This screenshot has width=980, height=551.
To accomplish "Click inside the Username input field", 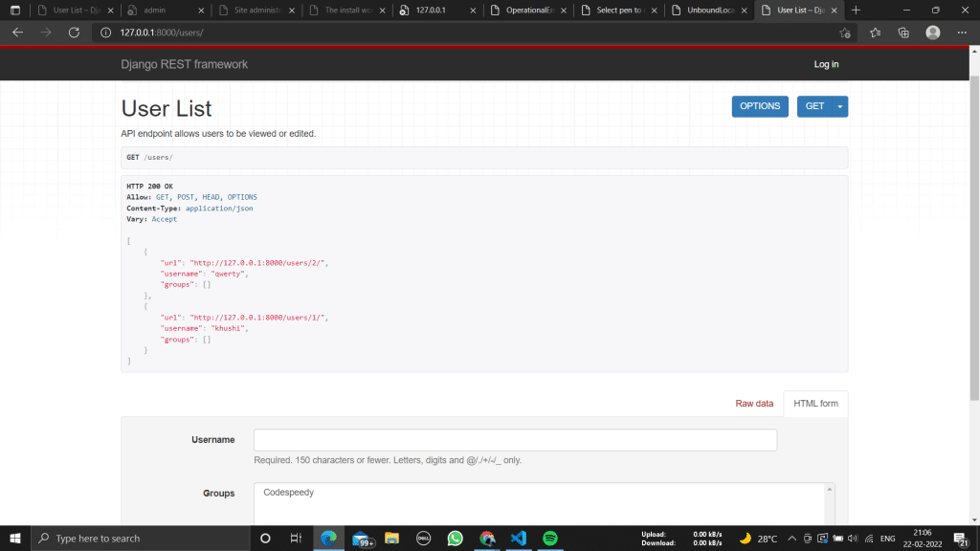I will [514, 439].
